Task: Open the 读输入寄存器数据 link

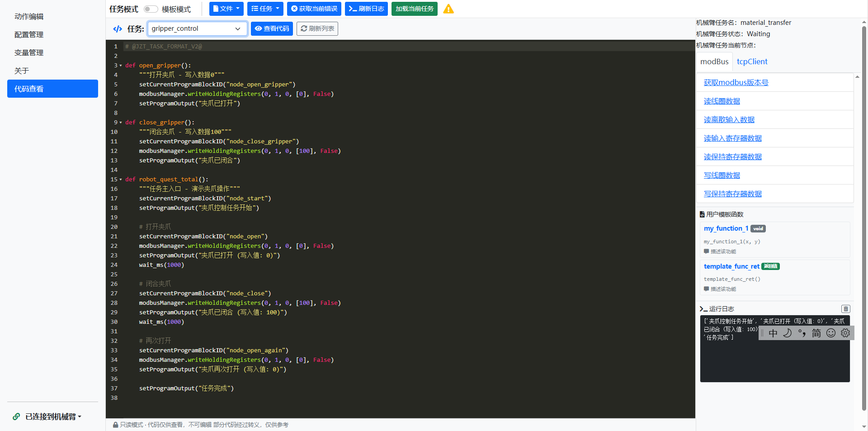Action: [x=732, y=138]
